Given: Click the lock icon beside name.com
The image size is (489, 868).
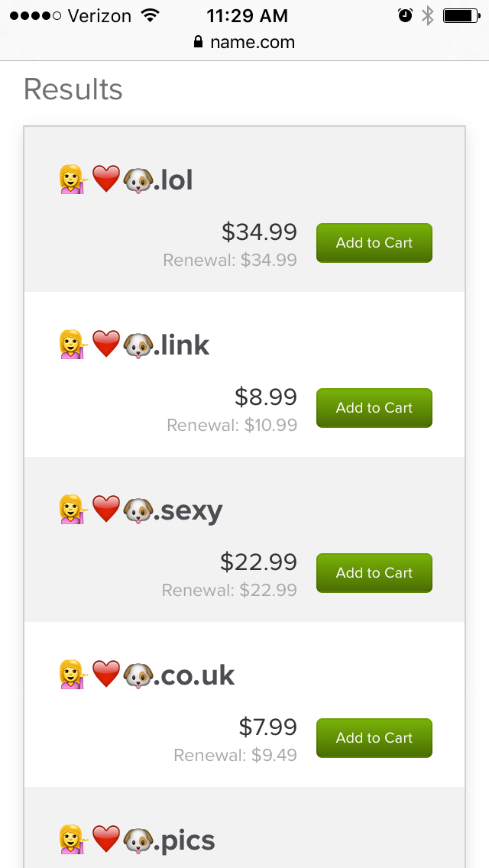Looking at the screenshot, I should coord(197,43).
